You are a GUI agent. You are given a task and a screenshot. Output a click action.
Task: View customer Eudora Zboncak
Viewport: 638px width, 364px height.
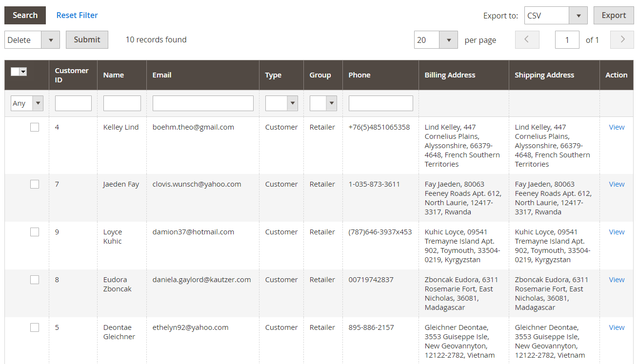coord(617,280)
